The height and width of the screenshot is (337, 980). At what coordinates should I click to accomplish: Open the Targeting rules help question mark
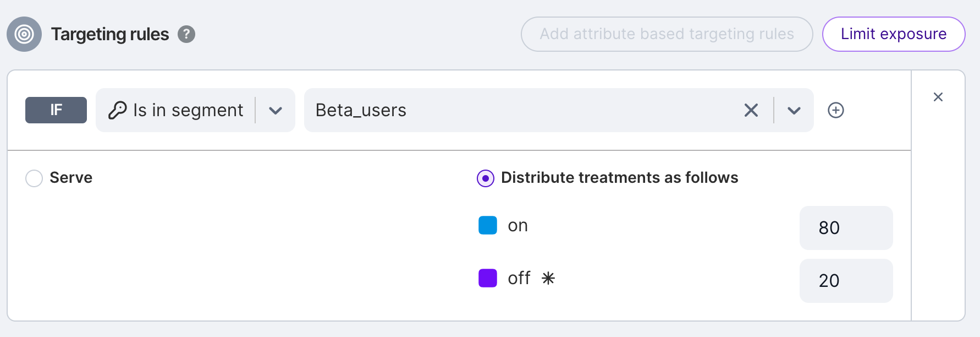(x=186, y=34)
